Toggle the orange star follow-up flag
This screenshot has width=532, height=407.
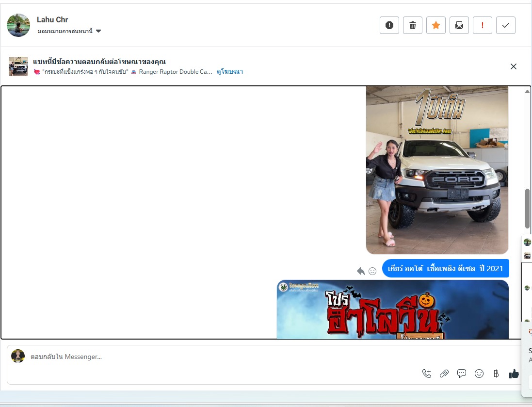tap(435, 25)
